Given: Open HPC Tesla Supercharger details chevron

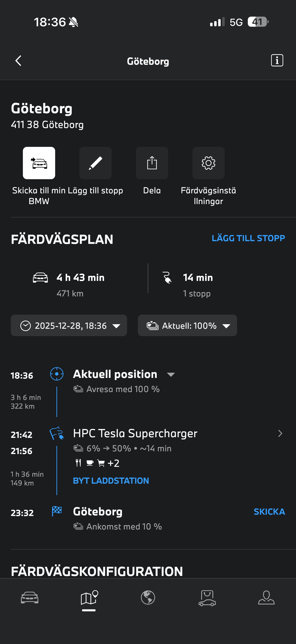Looking at the screenshot, I should [280, 434].
